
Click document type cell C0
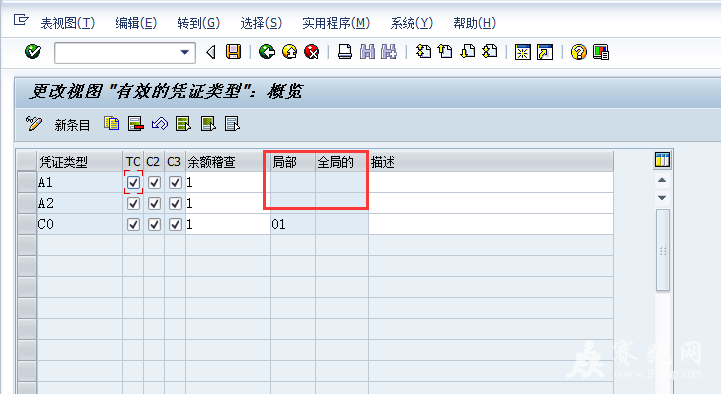click(79, 224)
